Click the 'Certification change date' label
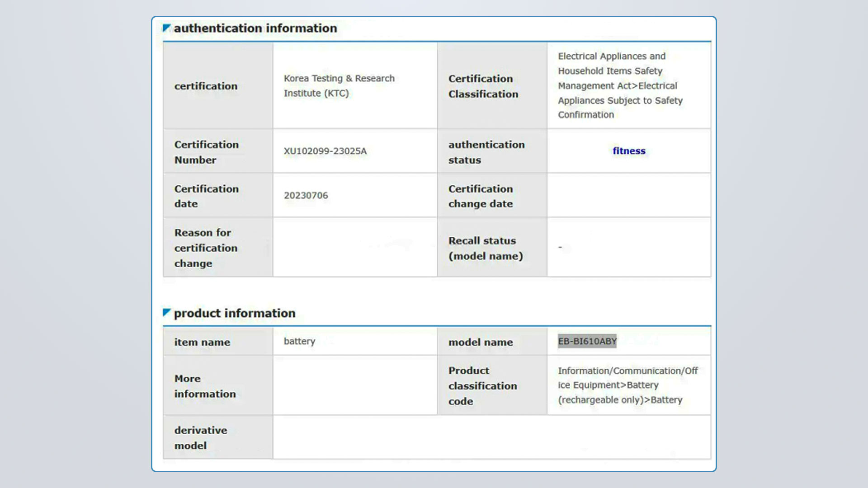 481,196
